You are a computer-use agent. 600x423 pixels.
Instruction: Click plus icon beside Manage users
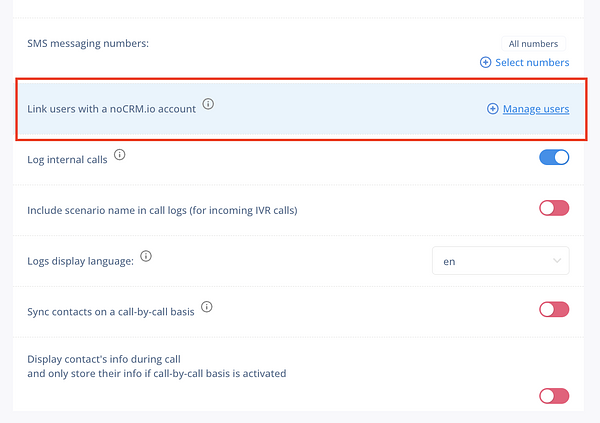pos(492,109)
